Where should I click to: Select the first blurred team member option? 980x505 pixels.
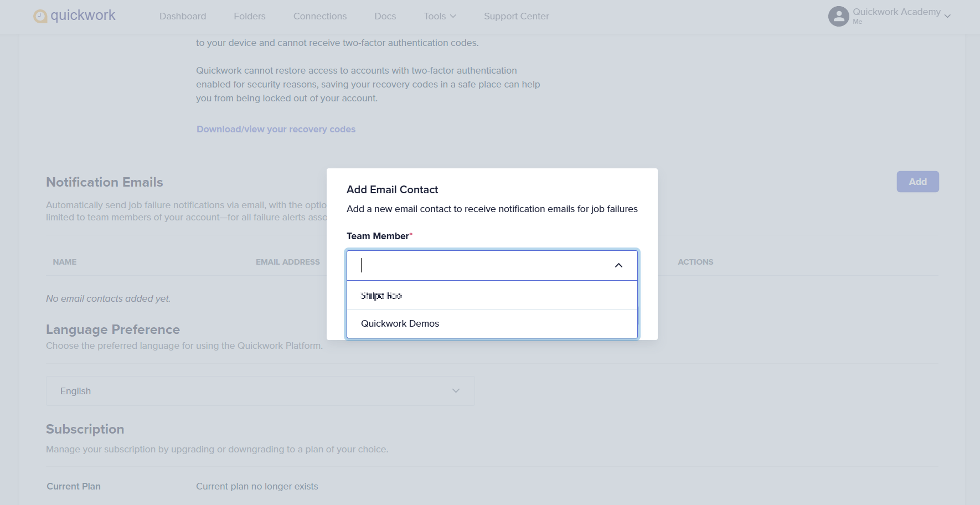(492, 296)
